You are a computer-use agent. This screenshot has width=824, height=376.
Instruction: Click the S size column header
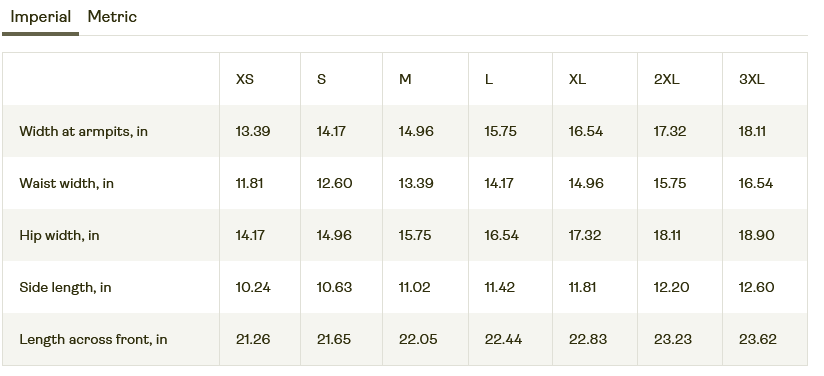pyautogui.click(x=321, y=79)
